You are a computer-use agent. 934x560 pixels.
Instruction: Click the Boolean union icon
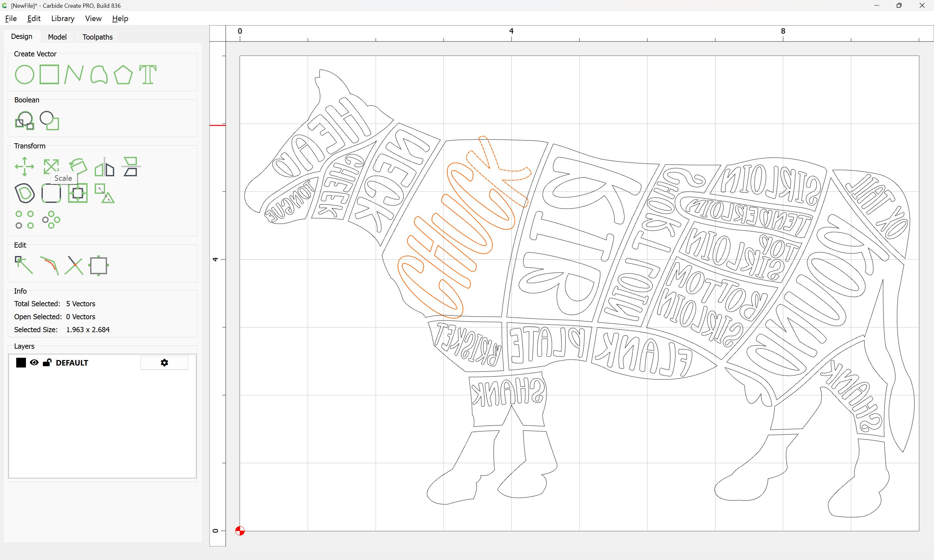pyautogui.click(x=25, y=121)
